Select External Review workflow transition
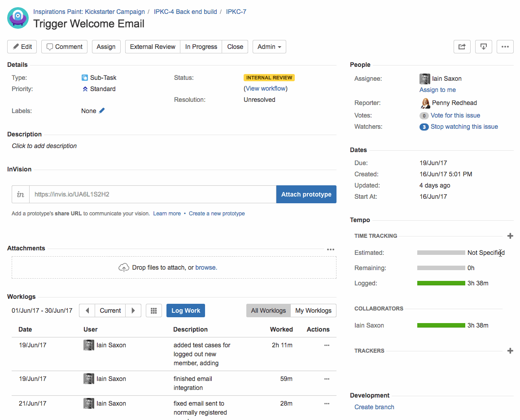This screenshot has width=520, height=420. pyautogui.click(x=153, y=47)
